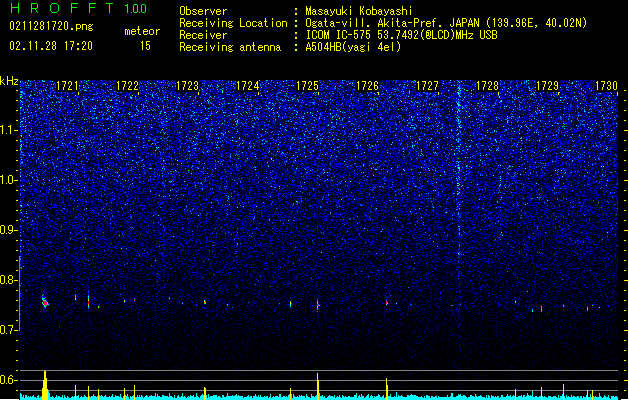Click the 1.1 frequency axis label
This screenshot has width=629, height=400.
(x=8, y=130)
